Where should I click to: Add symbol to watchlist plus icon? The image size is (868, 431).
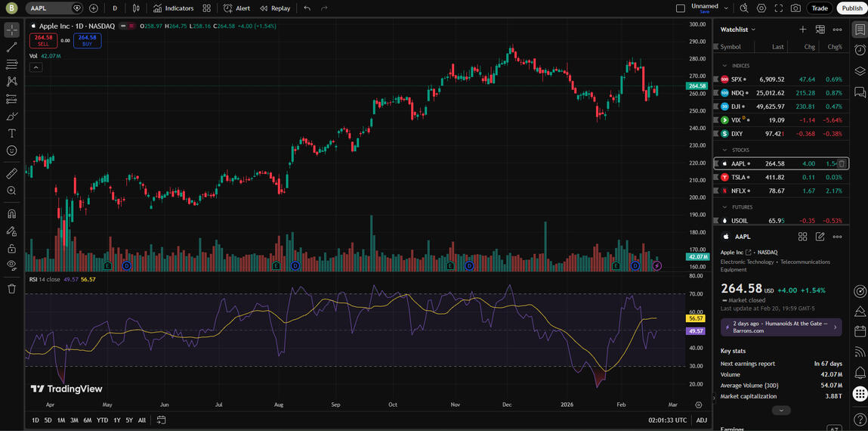803,29
